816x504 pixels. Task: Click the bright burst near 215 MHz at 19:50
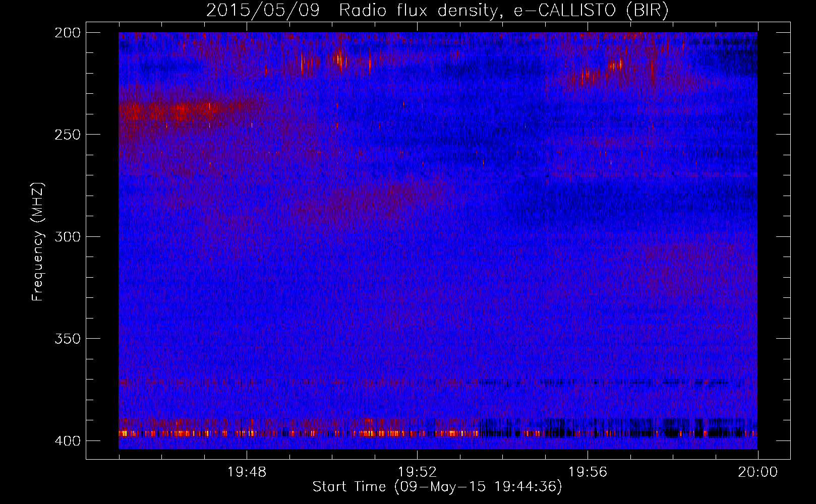(x=340, y=60)
